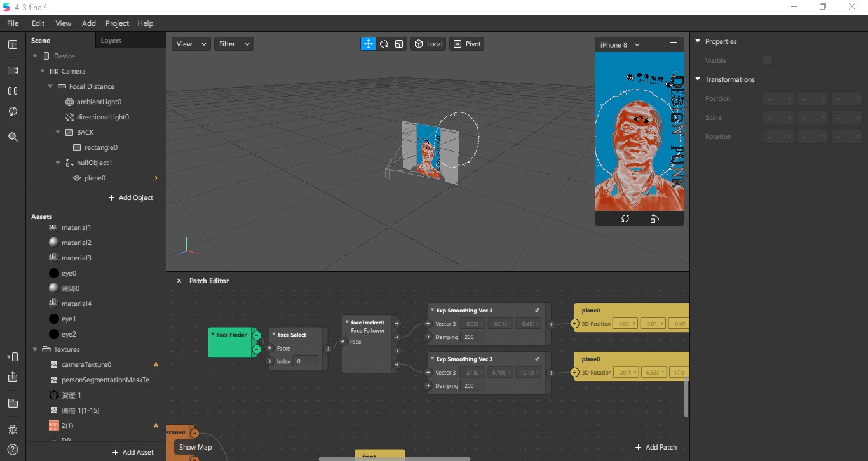The image size is (868, 461).
Task: Open the Edit menu
Action: [x=38, y=23]
